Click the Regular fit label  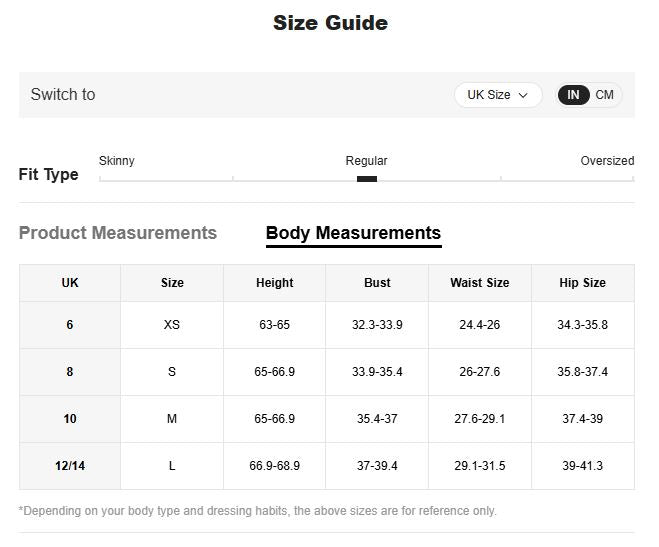(x=366, y=161)
